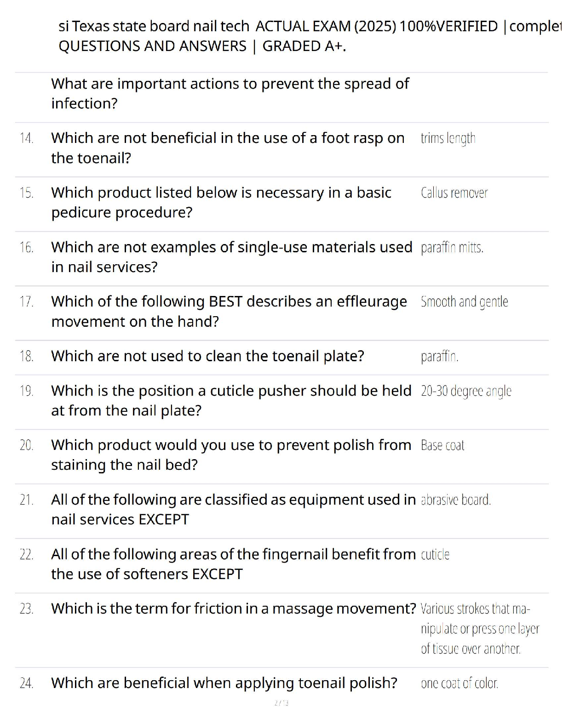This screenshot has height=728, width=563.
Task: Select question 14 about foot rasp
Action: [x=228, y=148]
